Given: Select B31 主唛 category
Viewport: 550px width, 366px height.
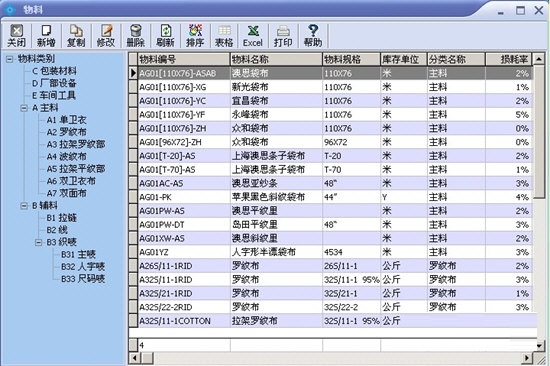Looking at the screenshot, I should 78,254.
